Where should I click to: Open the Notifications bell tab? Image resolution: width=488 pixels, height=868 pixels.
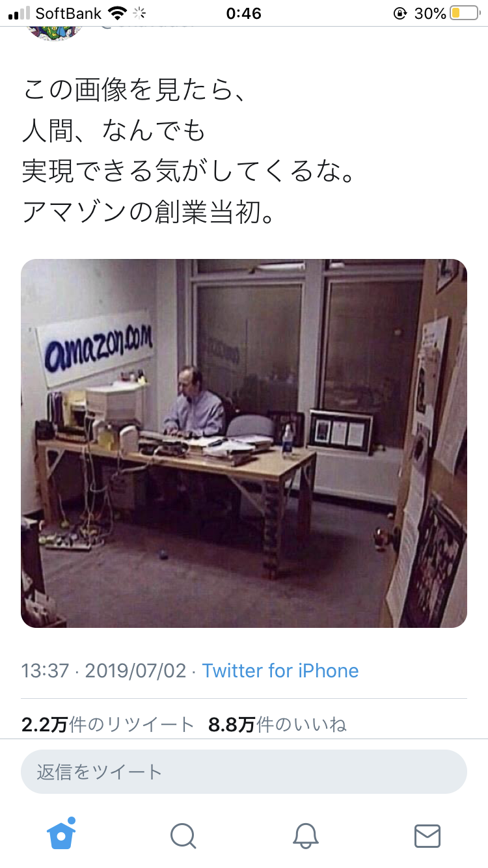pyautogui.click(x=305, y=835)
